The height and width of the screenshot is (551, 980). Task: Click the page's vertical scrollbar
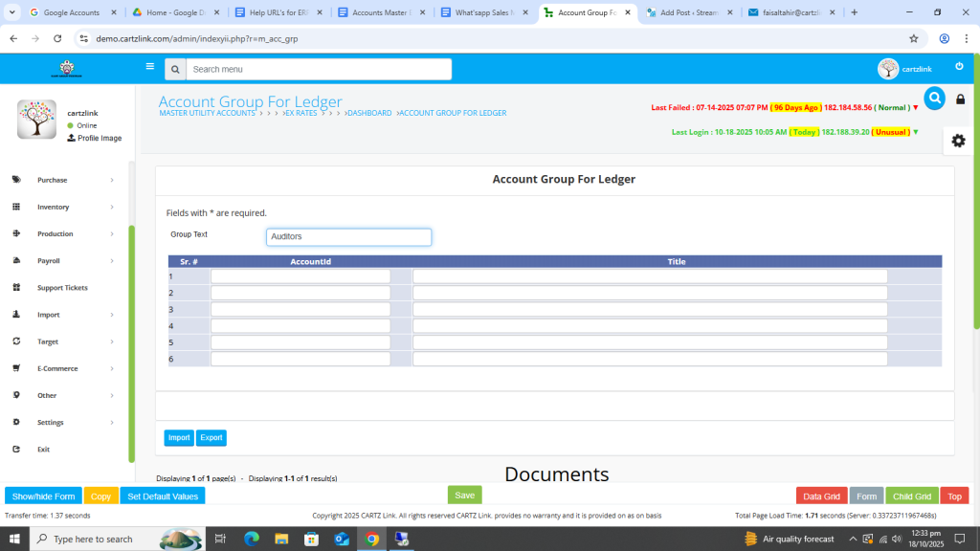click(975, 191)
